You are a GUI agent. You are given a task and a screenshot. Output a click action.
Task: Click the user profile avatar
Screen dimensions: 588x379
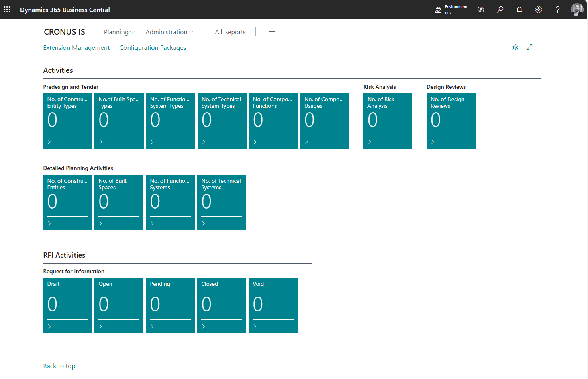click(577, 10)
